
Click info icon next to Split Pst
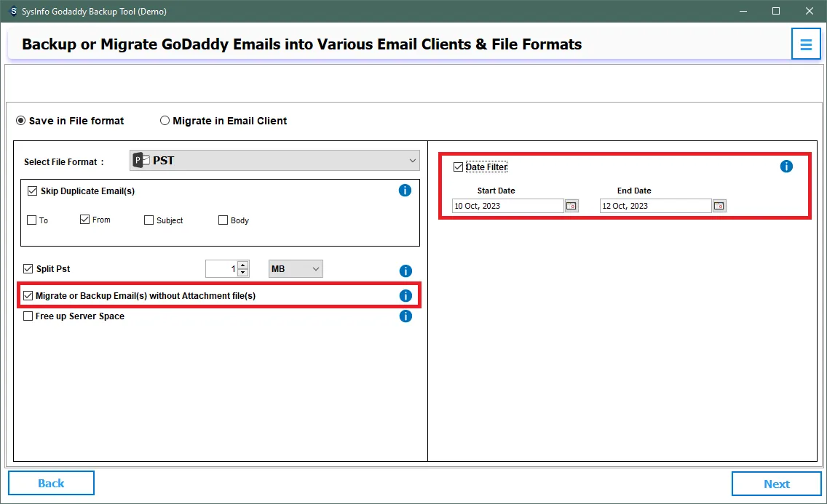coord(405,271)
